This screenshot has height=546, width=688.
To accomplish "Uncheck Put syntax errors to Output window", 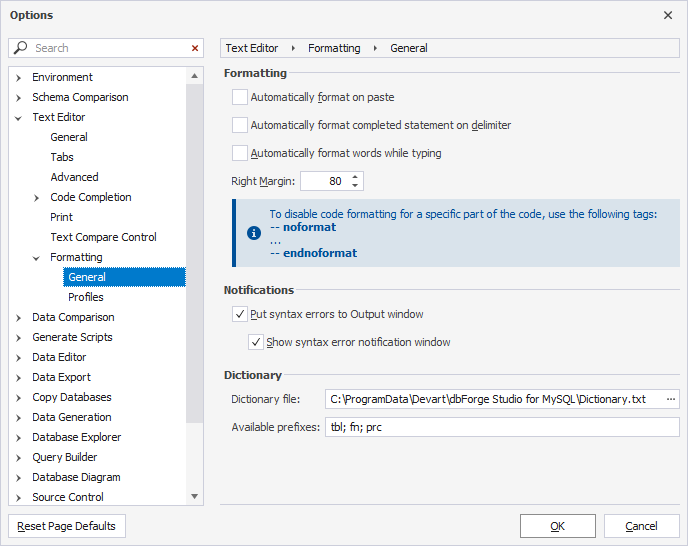I will click(240, 314).
